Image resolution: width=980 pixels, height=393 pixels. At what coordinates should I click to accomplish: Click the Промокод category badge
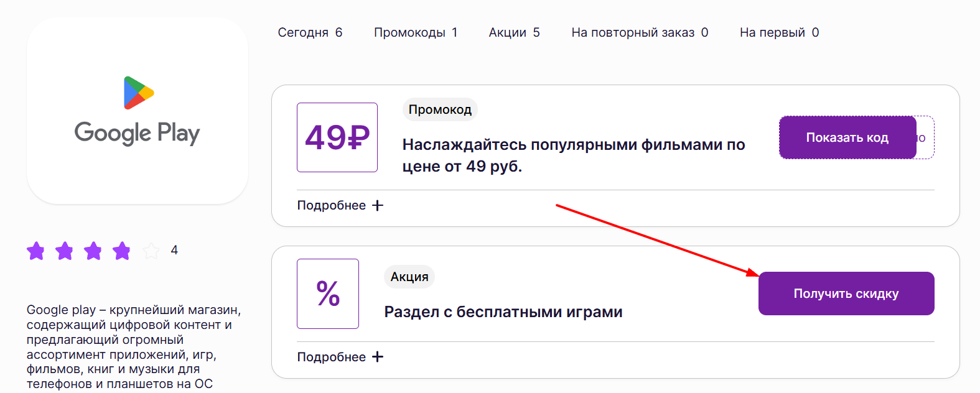pos(440,109)
